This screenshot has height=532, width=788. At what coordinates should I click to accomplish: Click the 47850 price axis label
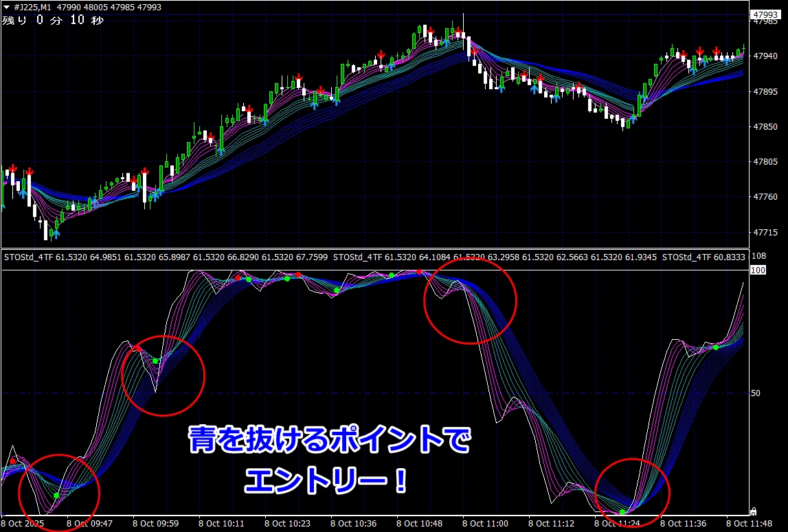tap(764, 127)
